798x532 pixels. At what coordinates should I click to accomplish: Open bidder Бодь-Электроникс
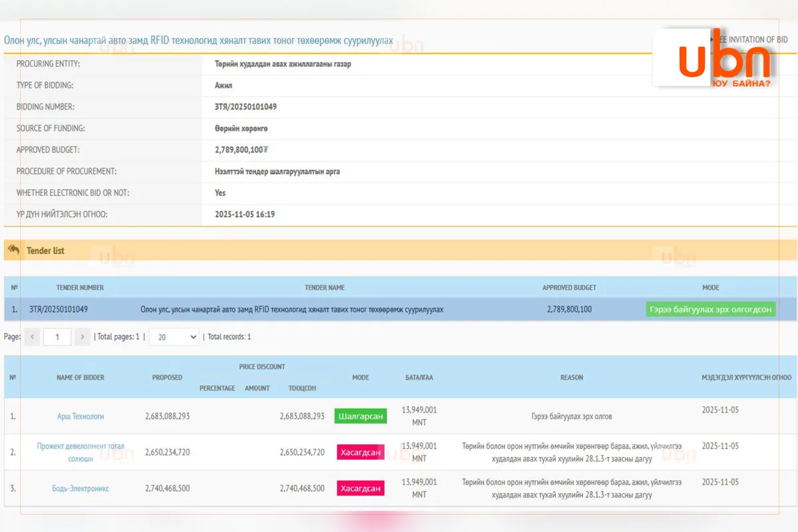80,488
